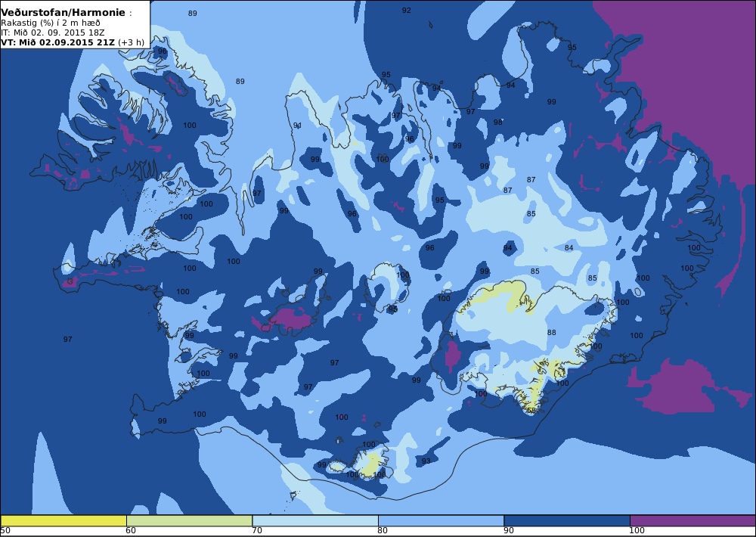The width and height of the screenshot is (756, 537).
Task: Click the pale green 60–70 legend band
Action: click(190, 520)
